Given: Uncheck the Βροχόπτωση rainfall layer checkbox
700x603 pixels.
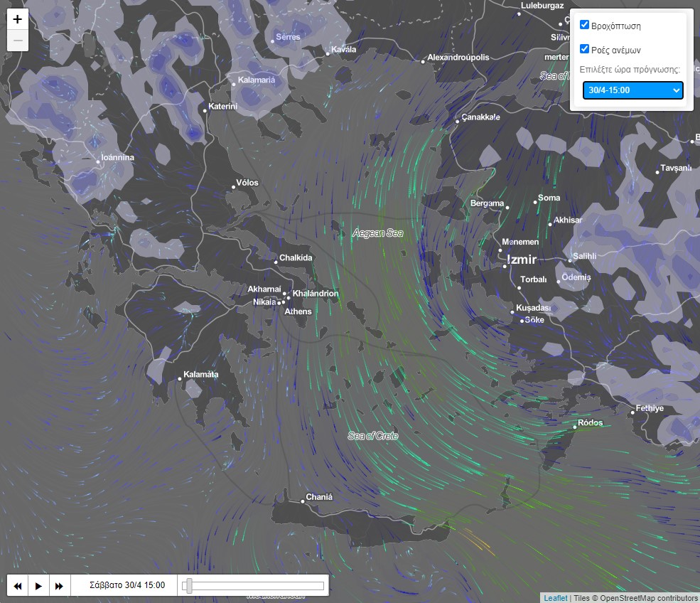Looking at the screenshot, I should point(585,25).
